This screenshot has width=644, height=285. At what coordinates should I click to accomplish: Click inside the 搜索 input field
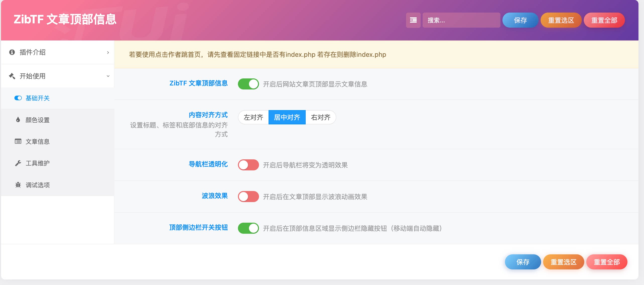point(461,20)
